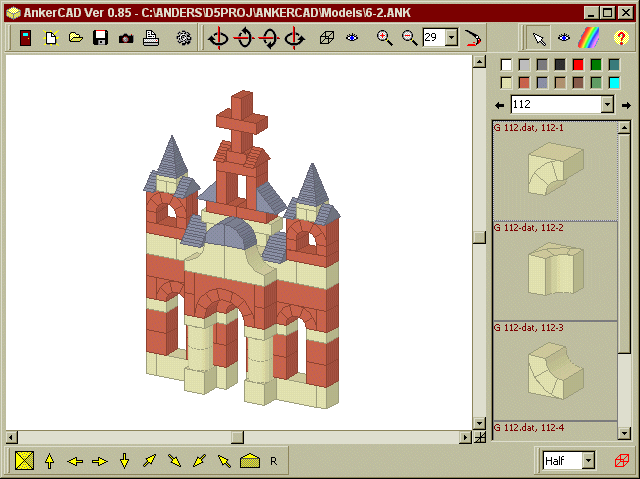The width and height of the screenshot is (640, 479).
Task: Pick the light gray color swatch
Action: [x=524, y=64]
